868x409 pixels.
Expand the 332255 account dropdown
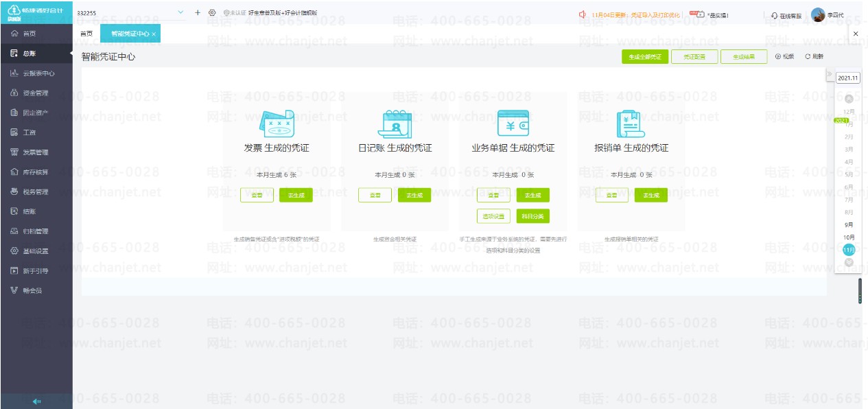[x=181, y=12]
